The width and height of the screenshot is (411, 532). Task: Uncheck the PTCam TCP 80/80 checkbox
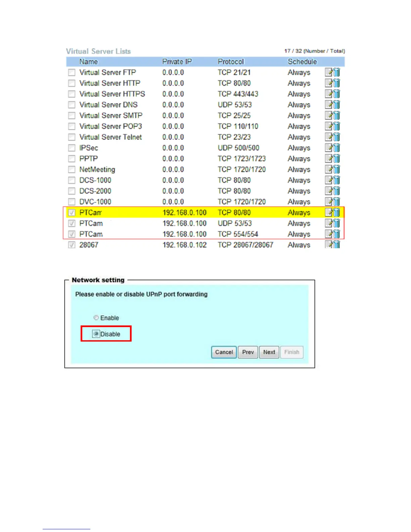(72, 212)
